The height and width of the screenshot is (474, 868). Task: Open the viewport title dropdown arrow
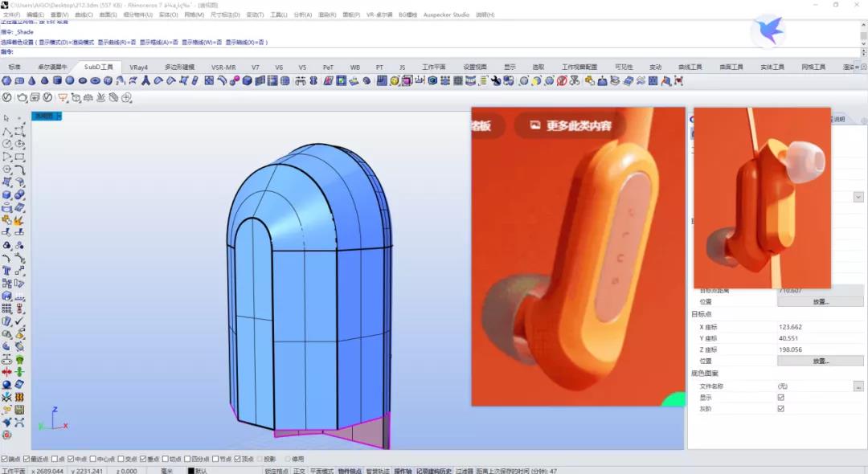(59, 116)
